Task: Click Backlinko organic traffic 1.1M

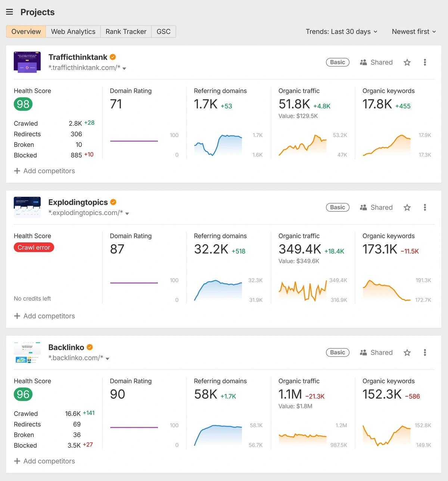Action: [x=290, y=394]
